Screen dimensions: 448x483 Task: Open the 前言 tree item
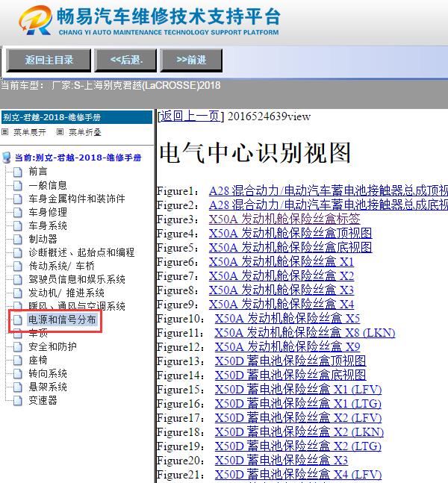tap(38, 171)
